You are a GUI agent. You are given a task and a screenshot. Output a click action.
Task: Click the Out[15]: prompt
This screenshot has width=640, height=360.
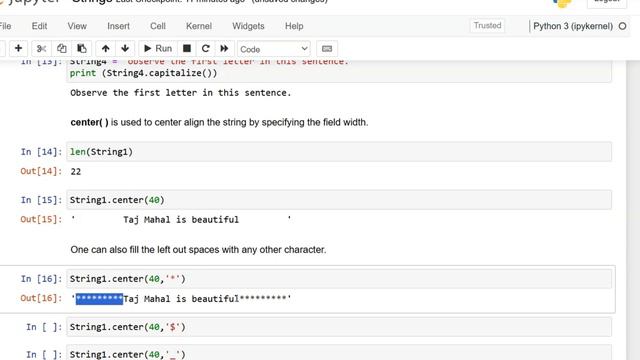41,220
